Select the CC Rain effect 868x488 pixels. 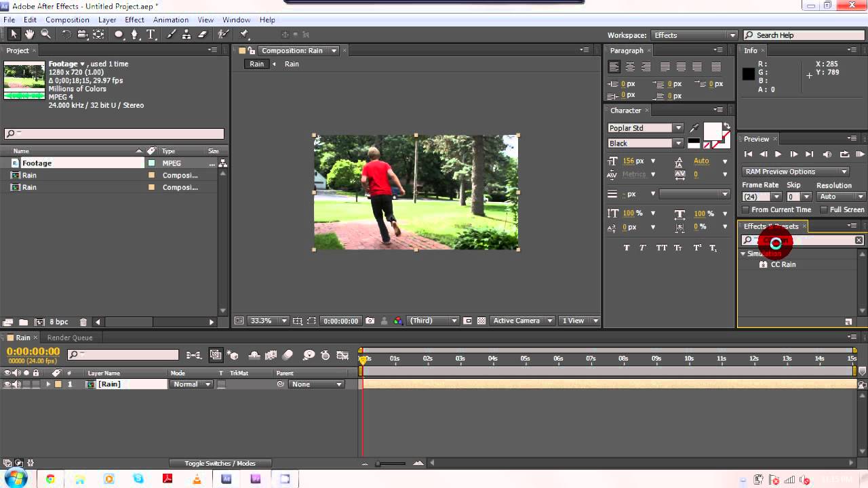tap(783, 264)
